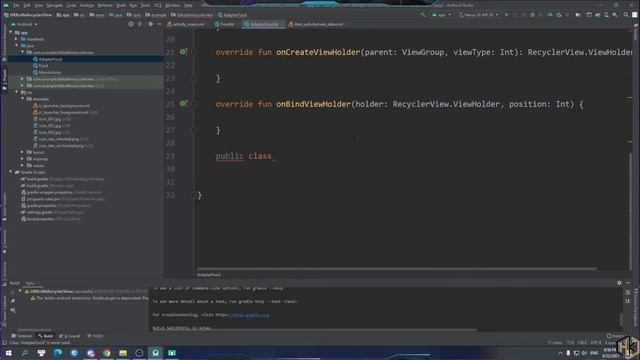Run the app with the play icon
The image size is (640, 360).
507,15
